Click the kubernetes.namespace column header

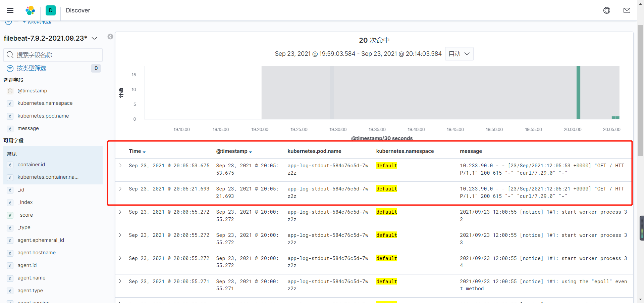[405, 151]
